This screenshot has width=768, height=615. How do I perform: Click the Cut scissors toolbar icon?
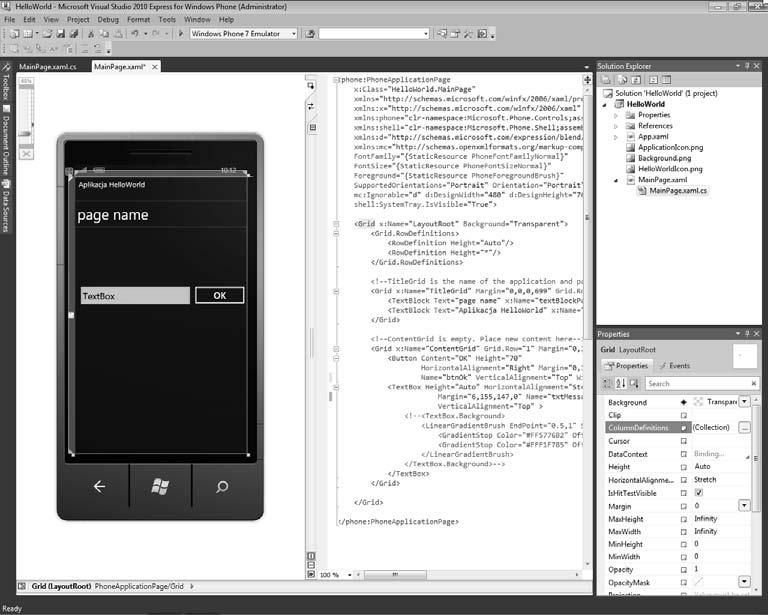[x=91, y=34]
